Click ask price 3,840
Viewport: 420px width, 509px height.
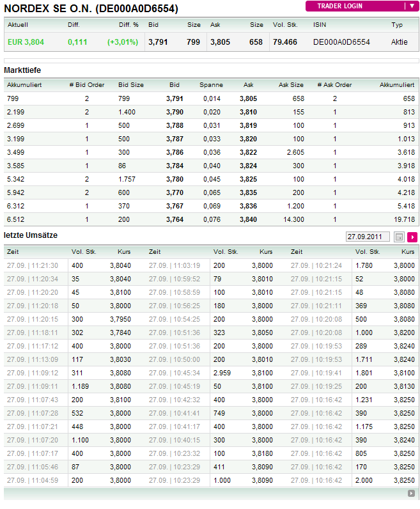(x=248, y=219)
